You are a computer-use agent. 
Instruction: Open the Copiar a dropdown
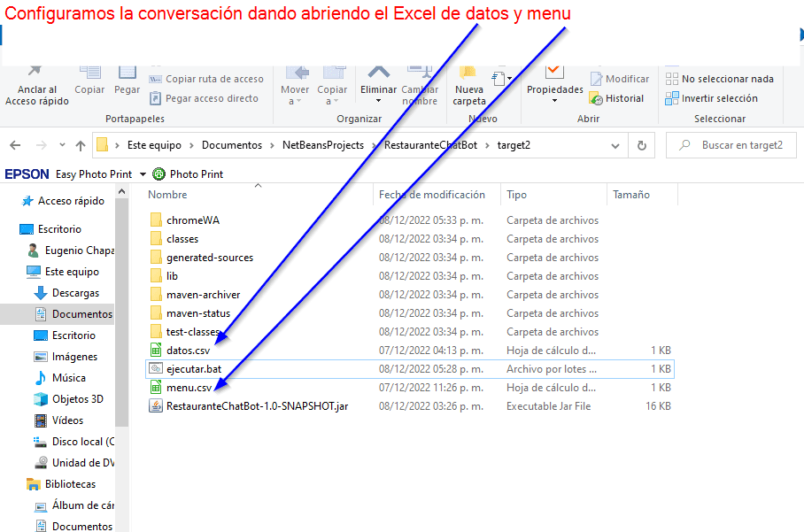(332, 87)
